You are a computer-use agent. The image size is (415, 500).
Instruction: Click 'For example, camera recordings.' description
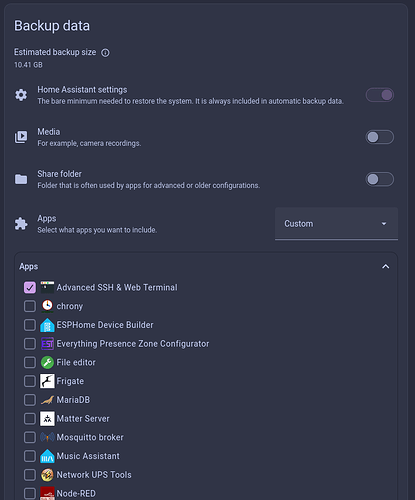pos(89,143)
